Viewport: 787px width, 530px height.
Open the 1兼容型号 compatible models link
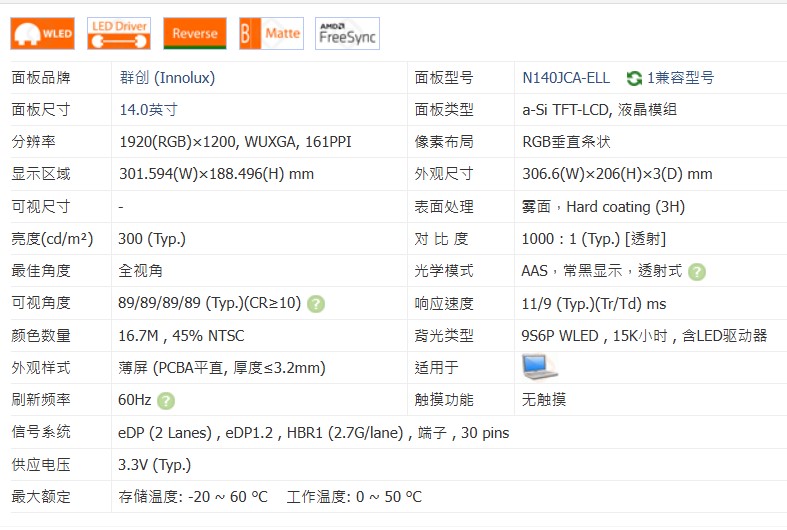(x=680, y=78)
